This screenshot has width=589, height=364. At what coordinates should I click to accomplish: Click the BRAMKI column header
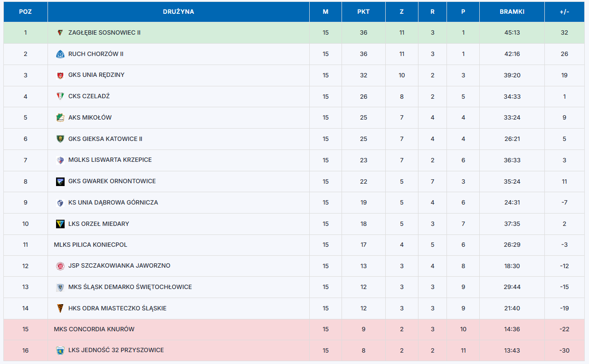point(512,12)
